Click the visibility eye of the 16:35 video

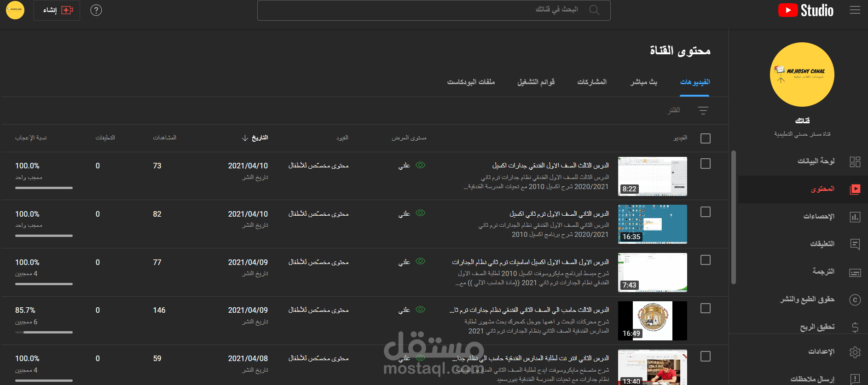pos(420,213)
